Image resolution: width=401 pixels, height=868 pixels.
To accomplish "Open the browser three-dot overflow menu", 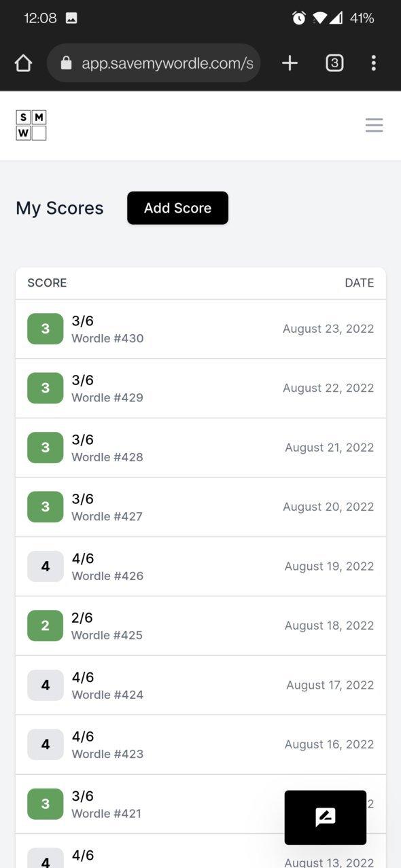I will click(x=373, y=63).
